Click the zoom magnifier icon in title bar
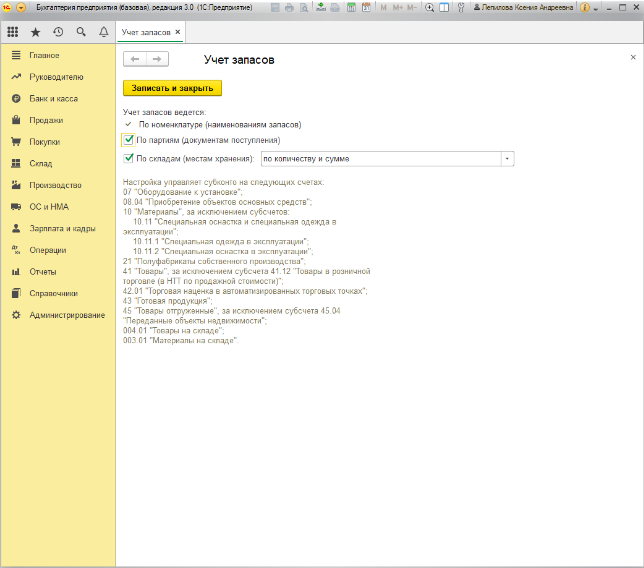This screenshot has width=644, height=568. pos(429,7)
